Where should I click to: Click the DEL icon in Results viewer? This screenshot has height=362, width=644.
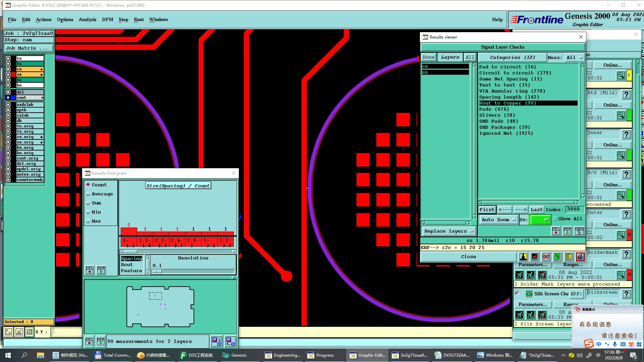(556, 231)
